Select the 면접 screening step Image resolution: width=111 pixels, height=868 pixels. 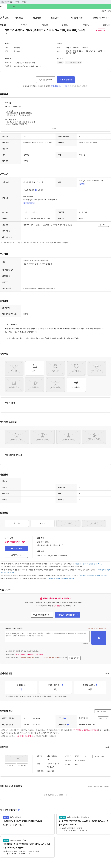click(x=43, y=523)
